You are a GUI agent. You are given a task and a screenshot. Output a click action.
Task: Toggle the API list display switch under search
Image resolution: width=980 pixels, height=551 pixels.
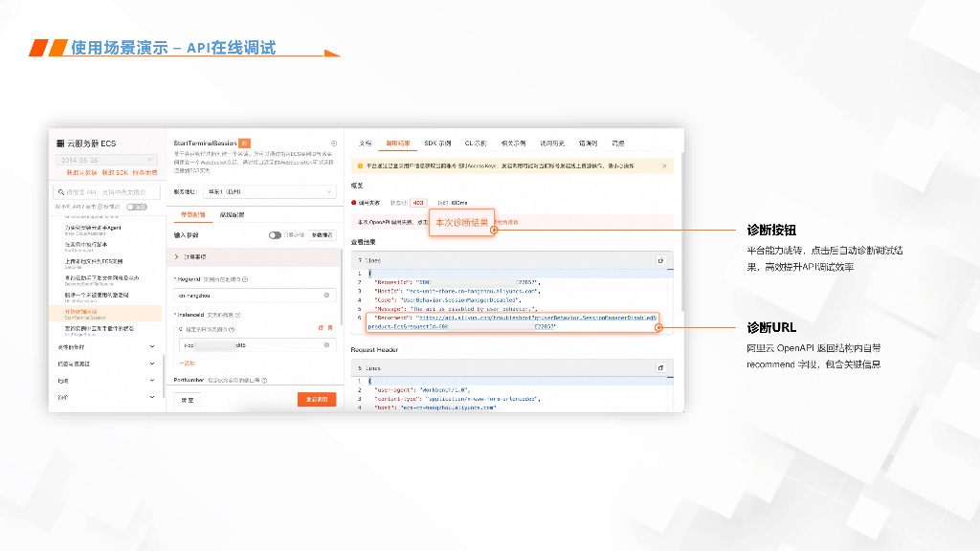point(137,207)
